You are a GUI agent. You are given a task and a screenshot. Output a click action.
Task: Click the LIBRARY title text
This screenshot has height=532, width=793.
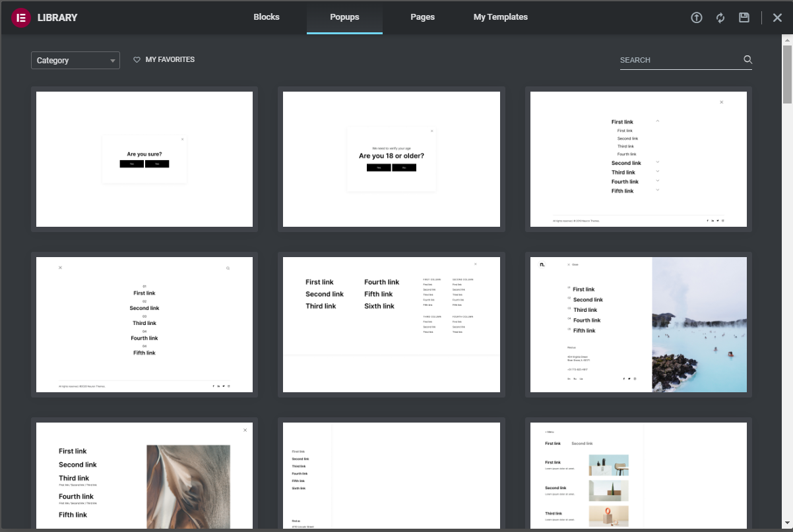(x=57, y=18)
